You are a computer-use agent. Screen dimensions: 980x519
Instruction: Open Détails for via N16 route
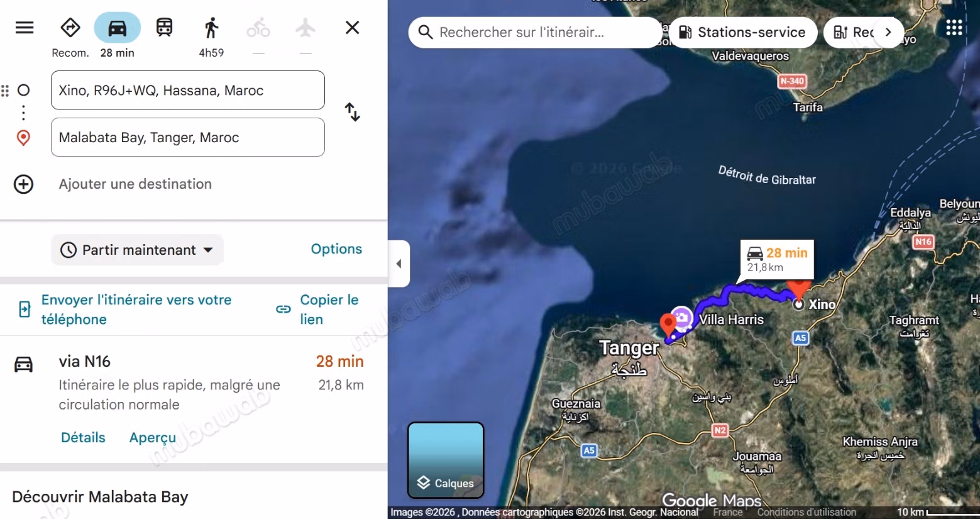click(83, 438)
